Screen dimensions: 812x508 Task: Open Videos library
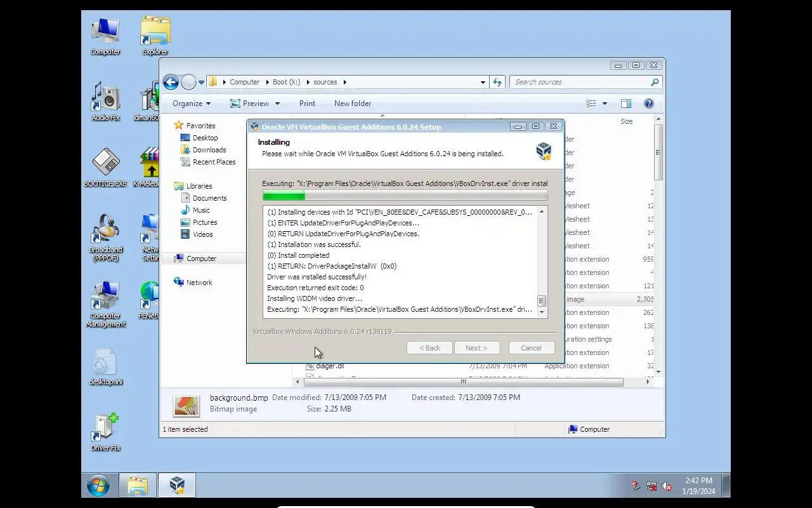pyautogui.click(x=203, y=234)
